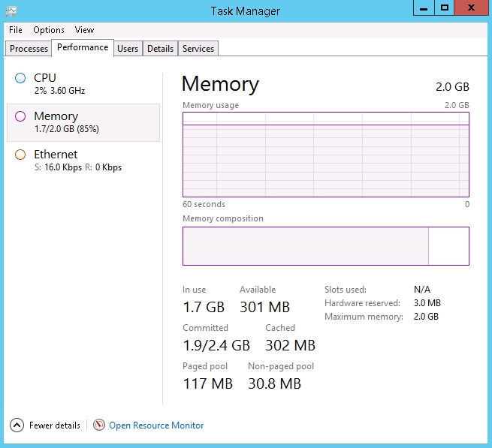The height and width of the screenshot is (448, 492).
Task: Click the Available 301 MB value
Action: click(264, 307)
